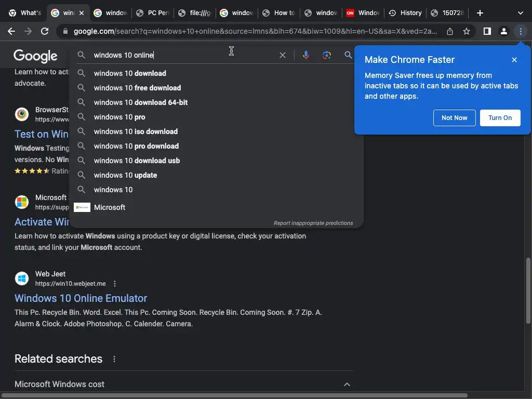Select suggestion windows 10 free download
The image size is (532, 399).
click(217, 88)
